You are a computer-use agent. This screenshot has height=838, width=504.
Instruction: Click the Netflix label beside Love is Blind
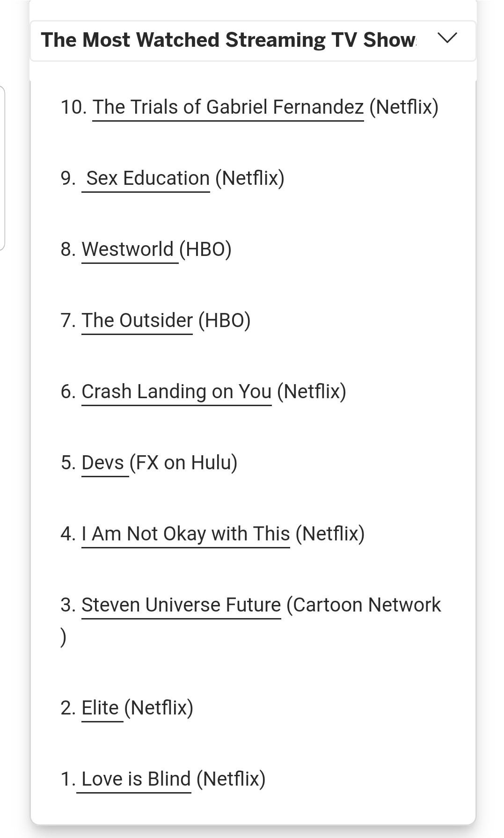coord(231,779)
